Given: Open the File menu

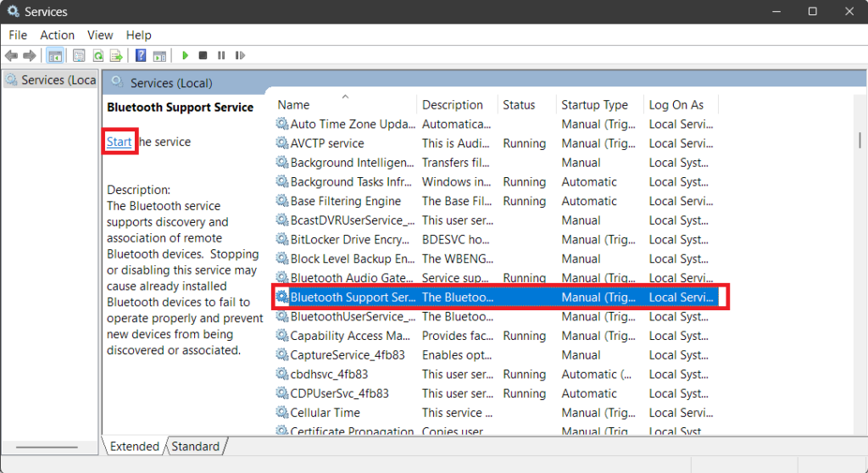Looking at the screenshot, I should point(18,35).
